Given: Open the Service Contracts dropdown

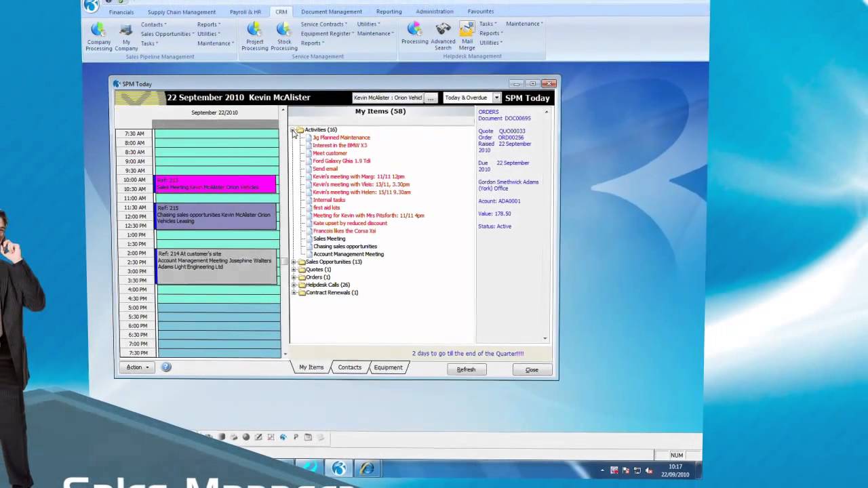Looking at the screenshot, I should (x=323, y=24).
